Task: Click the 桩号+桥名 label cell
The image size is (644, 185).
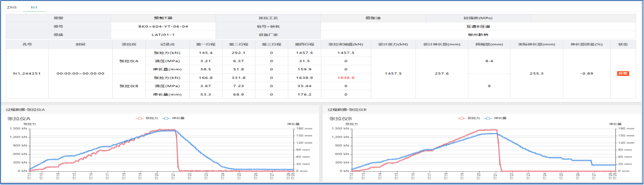Action: tap(268, 26)
